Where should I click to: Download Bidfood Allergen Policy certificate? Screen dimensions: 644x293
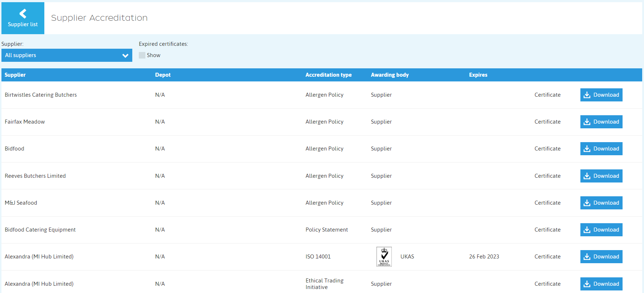[x=601, y=149]
